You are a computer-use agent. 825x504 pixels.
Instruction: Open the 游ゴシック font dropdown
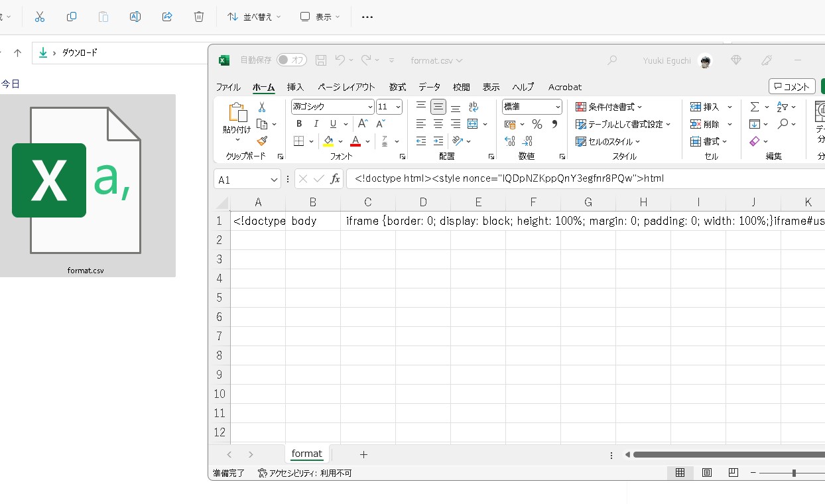coord(369,106)
